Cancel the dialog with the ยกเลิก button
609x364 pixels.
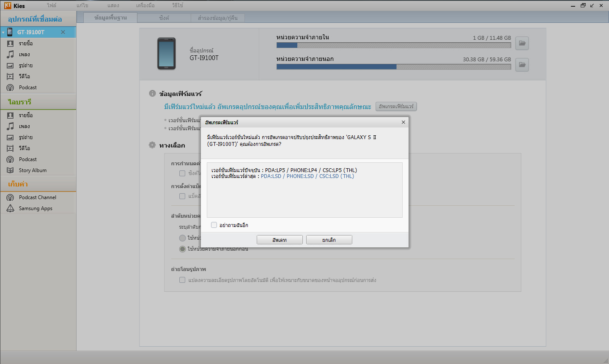point(329,240)
